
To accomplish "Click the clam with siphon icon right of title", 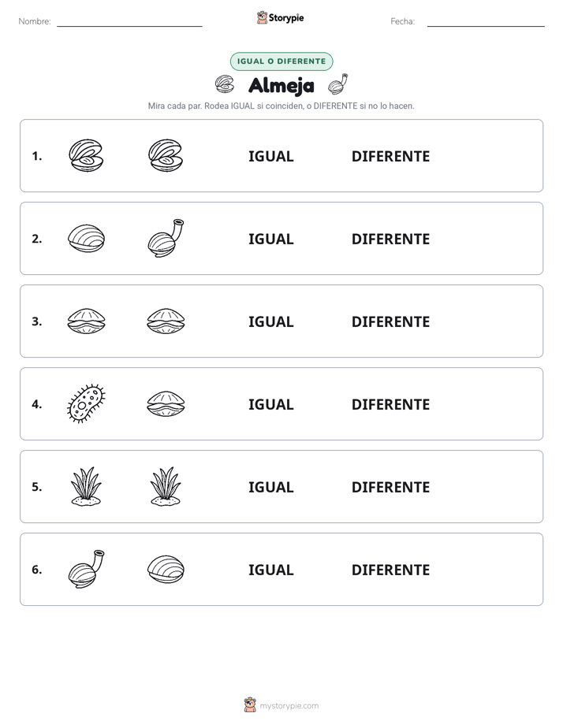I will [x=337, y=84].
